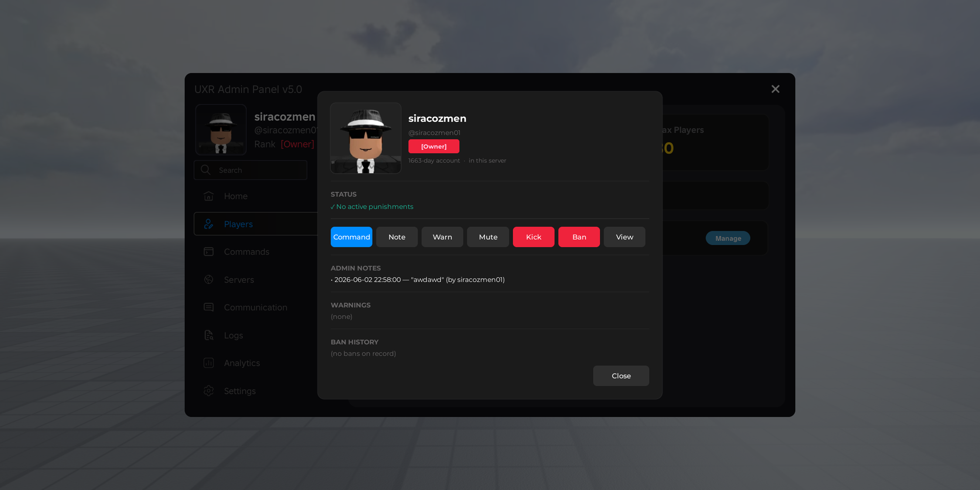The image size is (980, 490).
Task: Click the sidebar avatar thumbnail
Action: 220,130
